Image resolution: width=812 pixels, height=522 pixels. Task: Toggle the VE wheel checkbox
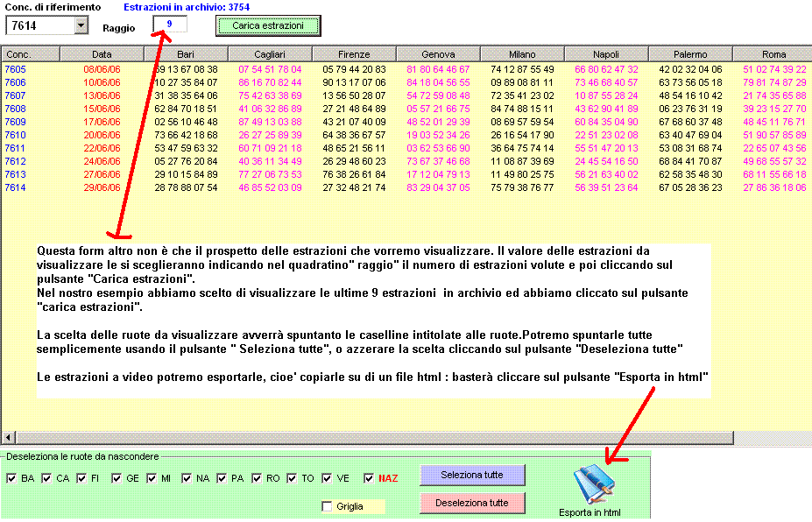click(327, 478)
